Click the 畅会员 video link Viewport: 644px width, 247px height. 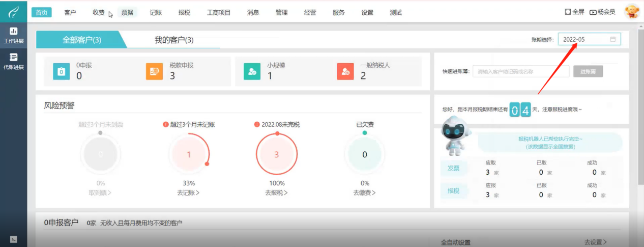[602, 12]
